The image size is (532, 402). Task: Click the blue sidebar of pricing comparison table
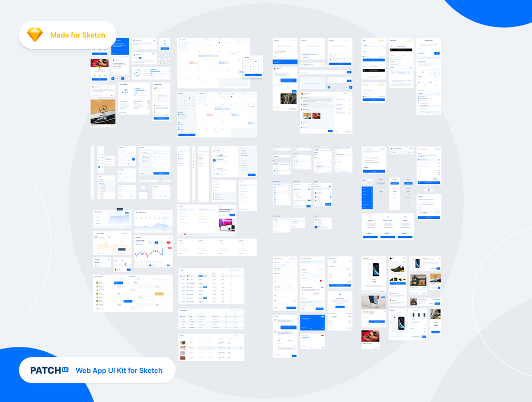coord(367,198)
